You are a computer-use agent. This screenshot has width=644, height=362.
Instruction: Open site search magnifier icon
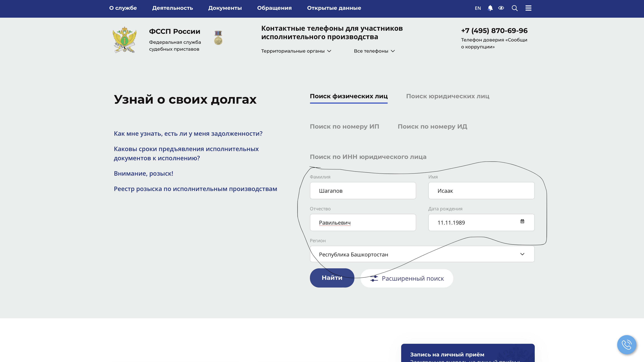click(x=514, y=8)
